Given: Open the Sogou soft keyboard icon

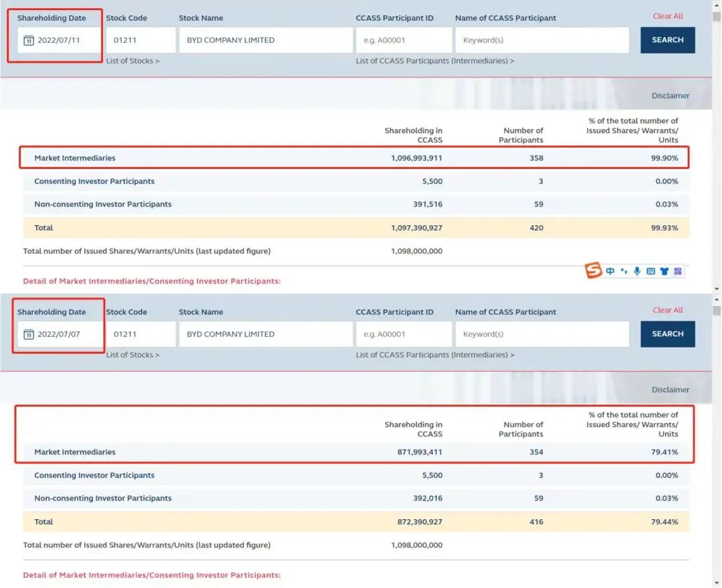Looking at the screenshot, I should point(650,271).
